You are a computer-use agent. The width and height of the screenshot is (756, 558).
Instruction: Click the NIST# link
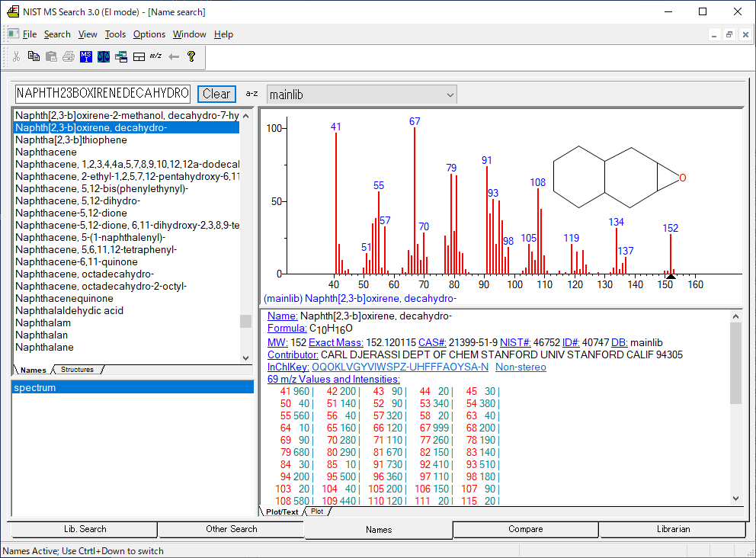[x=515, y=342]
